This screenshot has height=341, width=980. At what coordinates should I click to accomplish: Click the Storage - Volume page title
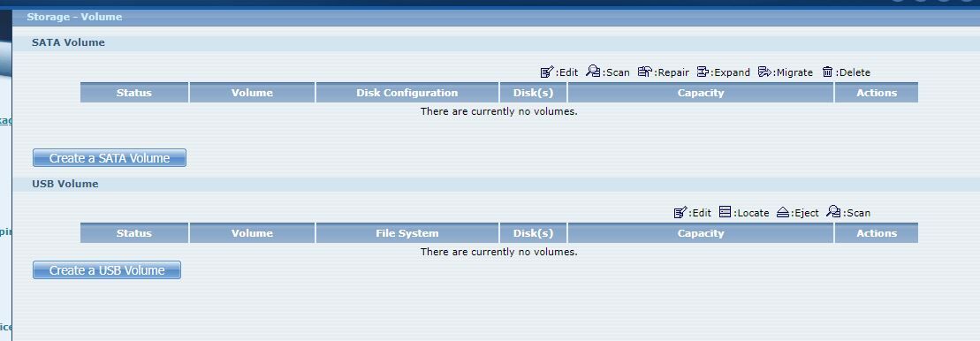click(74, 17)
